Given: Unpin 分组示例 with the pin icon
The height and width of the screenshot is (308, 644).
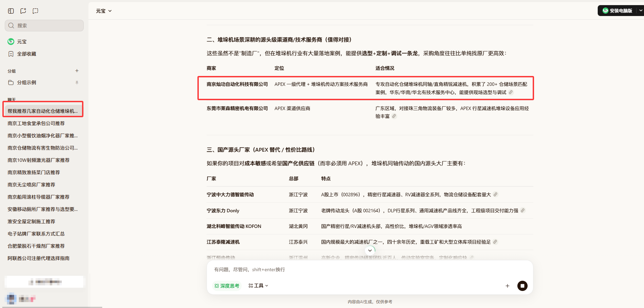Looking at the screenshot, I should tap(77, 82).
